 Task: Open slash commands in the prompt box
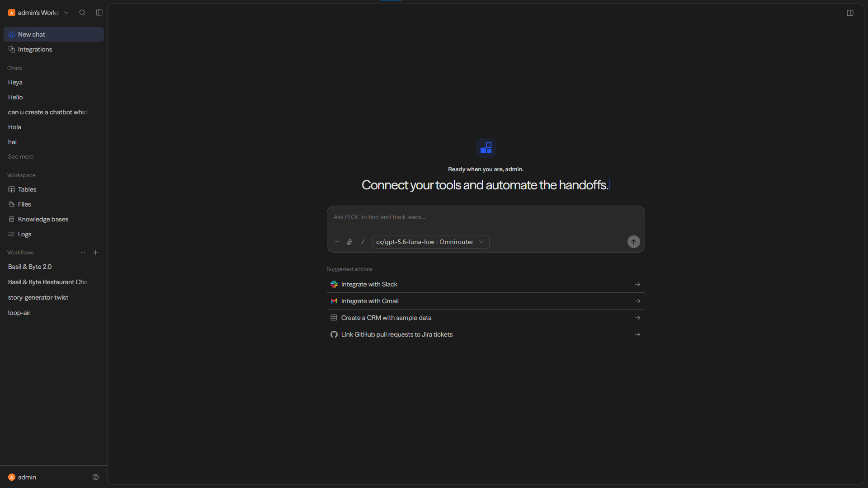363,242
